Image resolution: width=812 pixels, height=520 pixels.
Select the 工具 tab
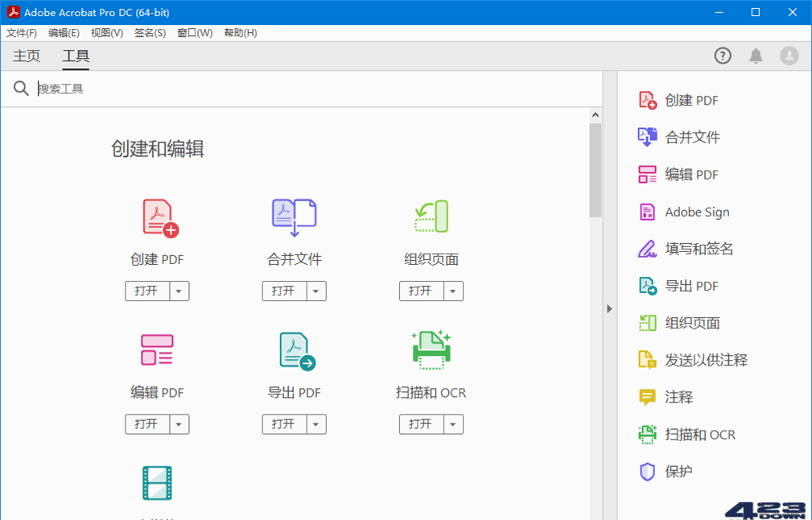tap(76, 56)
